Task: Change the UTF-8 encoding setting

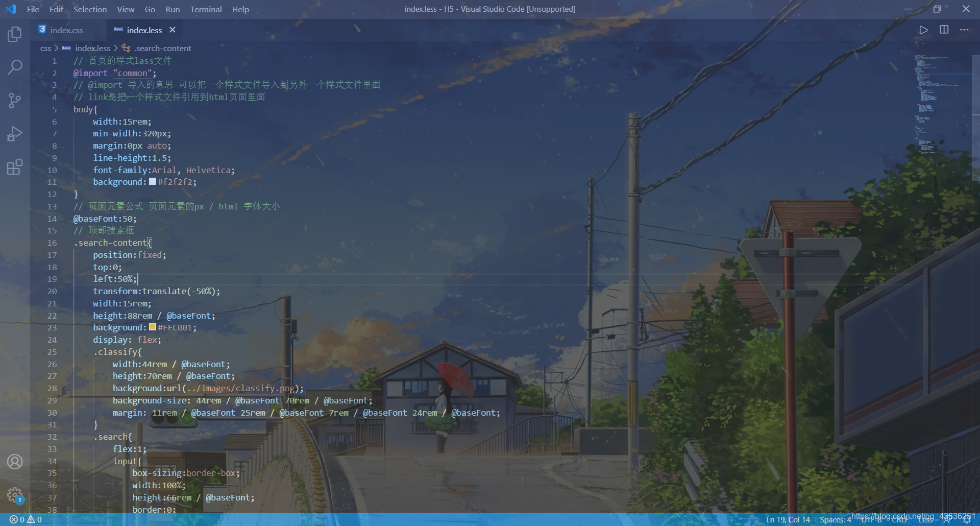Action: (x=871, y=520)
